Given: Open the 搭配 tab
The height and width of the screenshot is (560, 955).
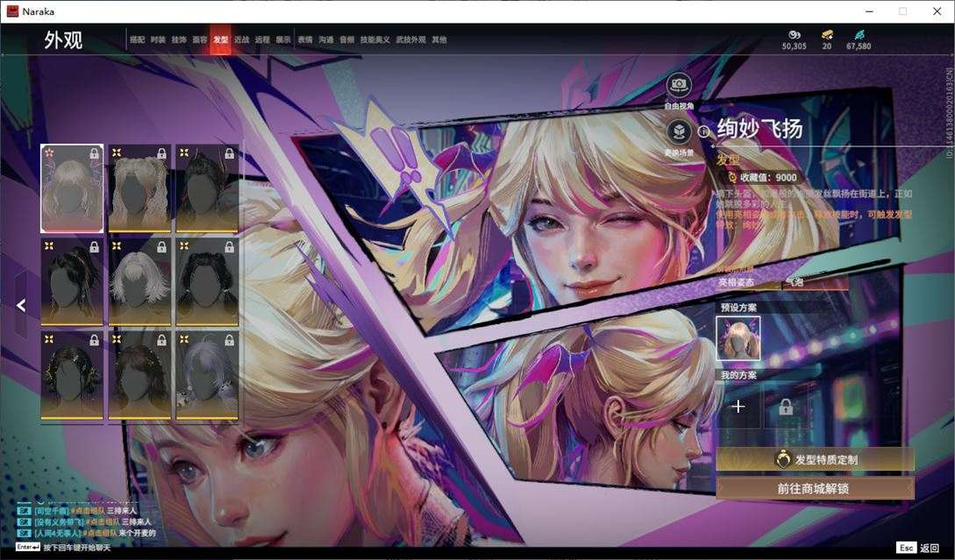Looking at the screenshot, I should [137, 39].
